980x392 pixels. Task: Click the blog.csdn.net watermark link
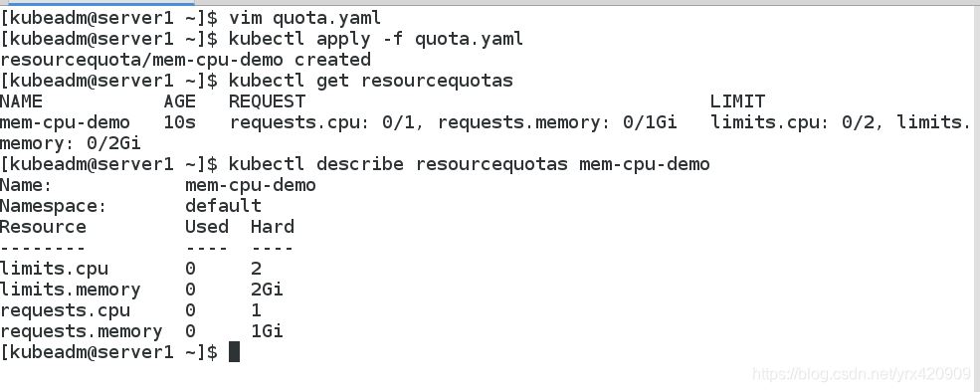click(861, 374)
